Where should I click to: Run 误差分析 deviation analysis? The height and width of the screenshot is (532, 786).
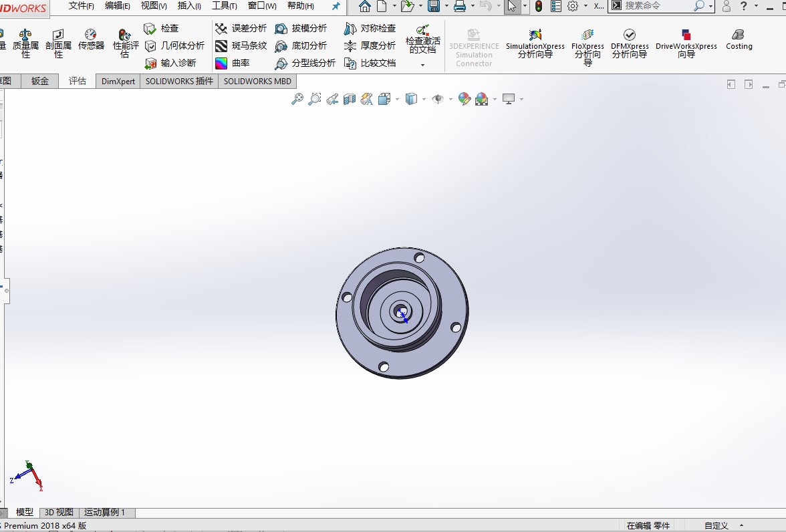(241, 29)
